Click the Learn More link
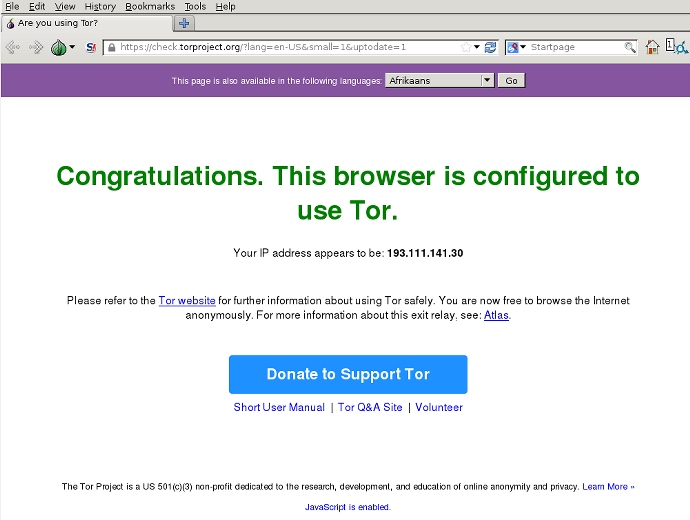Viewport: 690px width, 520px height. tap(608, 487)
